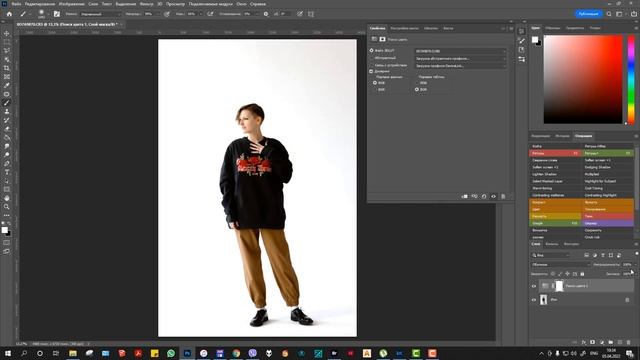Clip adjustment to layer in Properties

464,196
